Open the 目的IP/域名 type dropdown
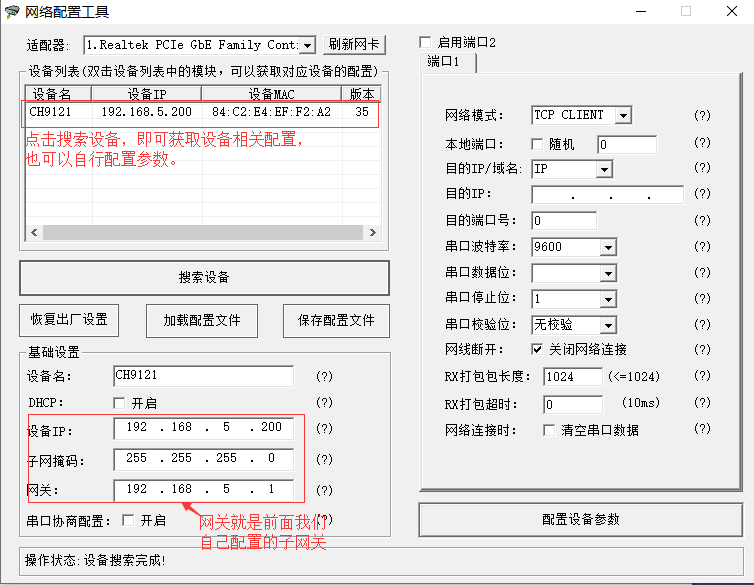754x585 pixels. pos(604,169)
